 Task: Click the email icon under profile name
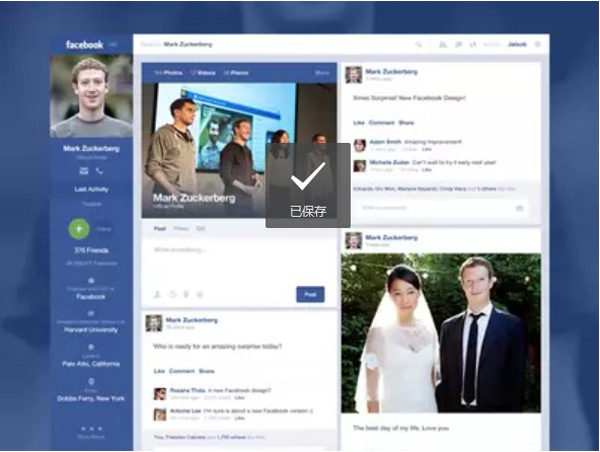point(83,170)
